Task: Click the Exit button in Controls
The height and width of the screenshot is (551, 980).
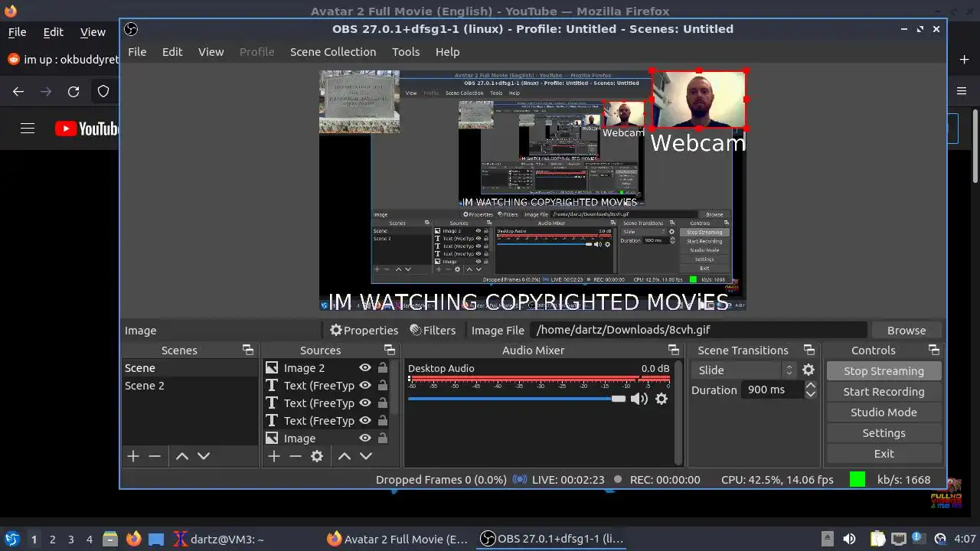Action: (884, 454)
